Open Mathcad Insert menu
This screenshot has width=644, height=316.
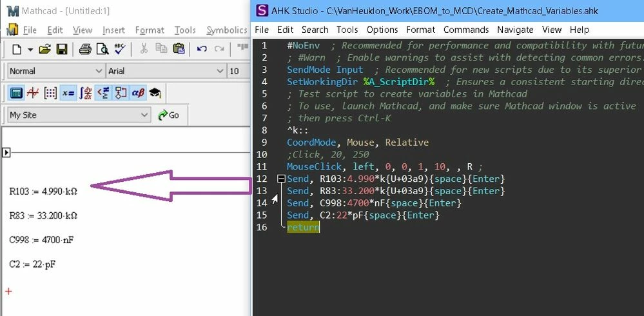[x=113, y=30]
